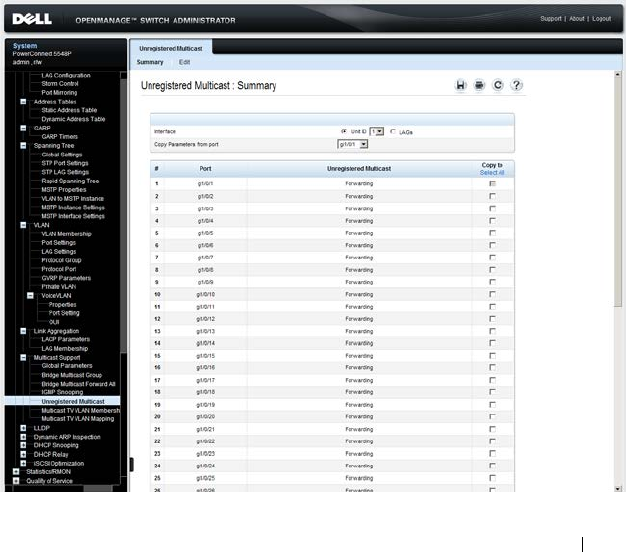Screen dimensions: 641x552
Task: Collapse the Multicast Support node
Action: [23, 357]
